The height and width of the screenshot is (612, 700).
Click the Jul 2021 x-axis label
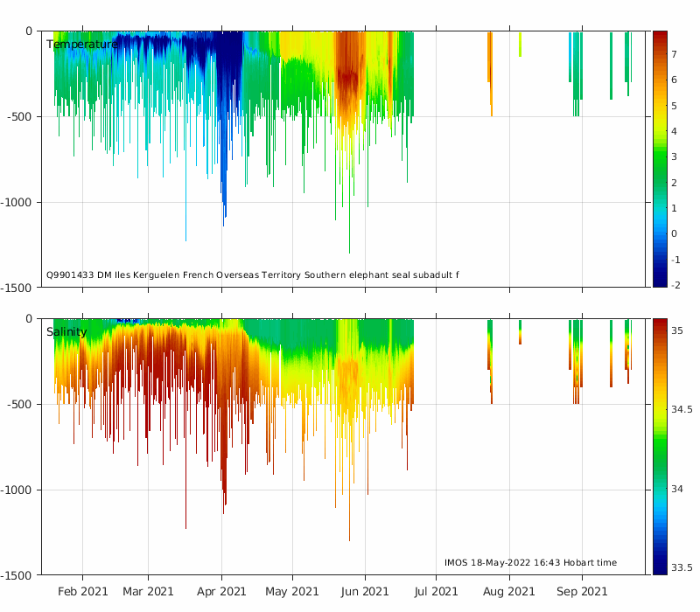(436, 592)
